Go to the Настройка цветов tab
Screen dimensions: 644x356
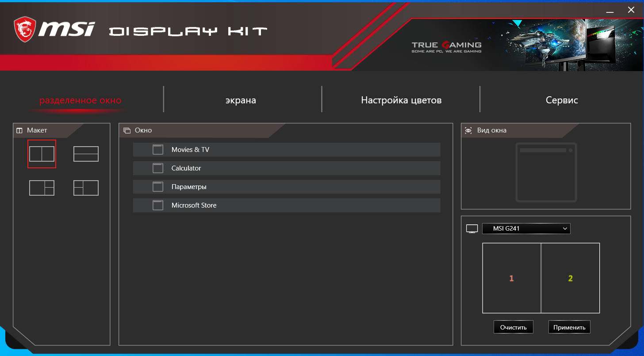[x=401, y=100]
